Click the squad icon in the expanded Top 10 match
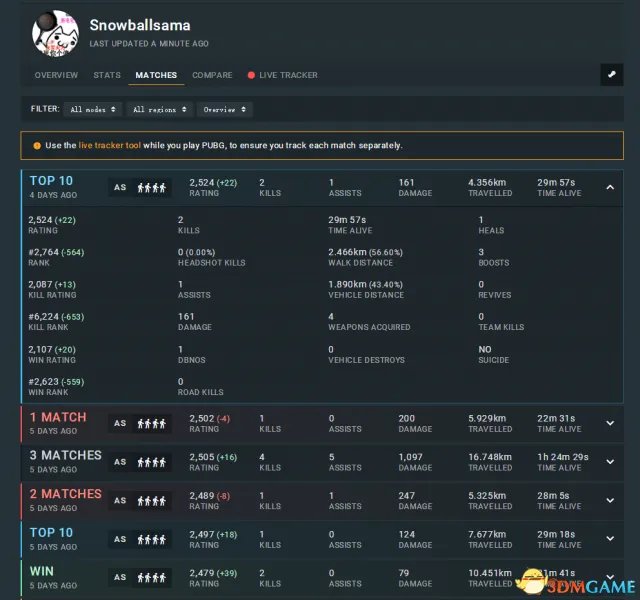 point(152,187)
